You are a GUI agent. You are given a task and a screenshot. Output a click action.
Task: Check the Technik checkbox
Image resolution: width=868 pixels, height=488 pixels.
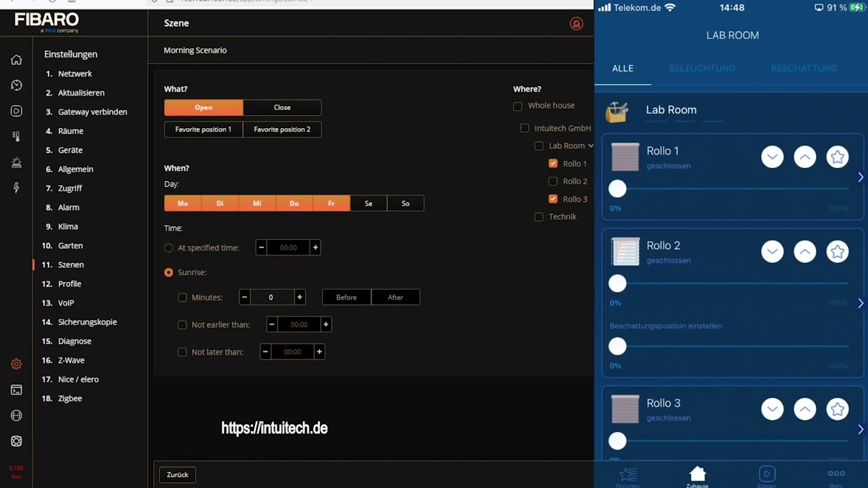pyautogui.click(x=539, y=217)
